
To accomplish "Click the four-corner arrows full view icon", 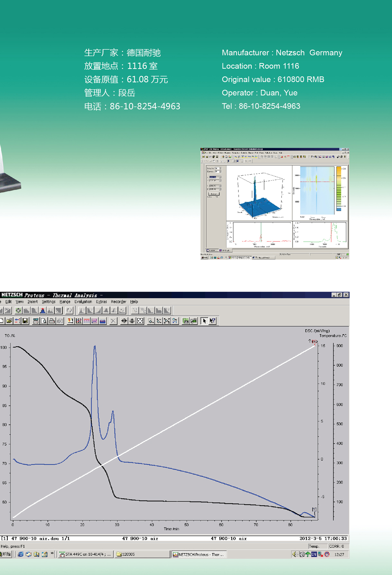I will pos(140,321).
